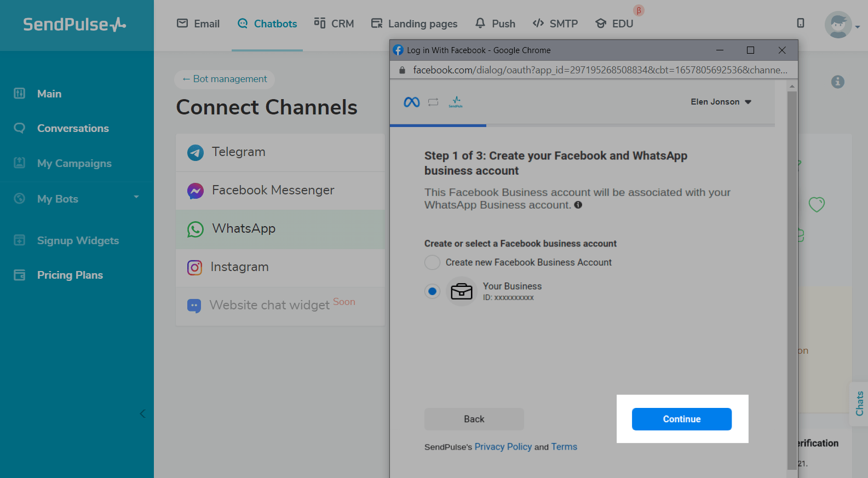Click the Messenger icon
Viewport: 868px width, 478px height.
[x=196, y=191]
